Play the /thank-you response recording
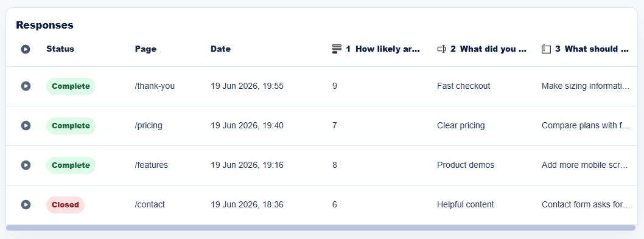The width and height of the screenshot is (644, 239). point(26,86)
